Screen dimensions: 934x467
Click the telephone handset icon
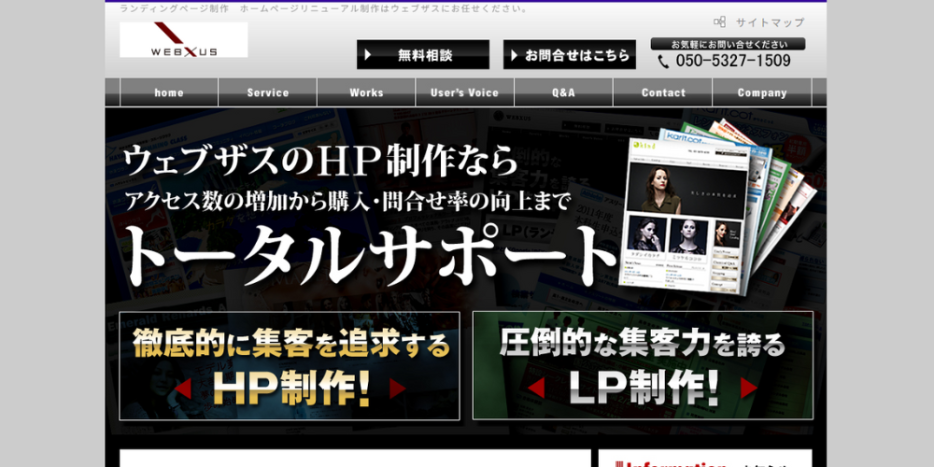(x=664, y=61)
